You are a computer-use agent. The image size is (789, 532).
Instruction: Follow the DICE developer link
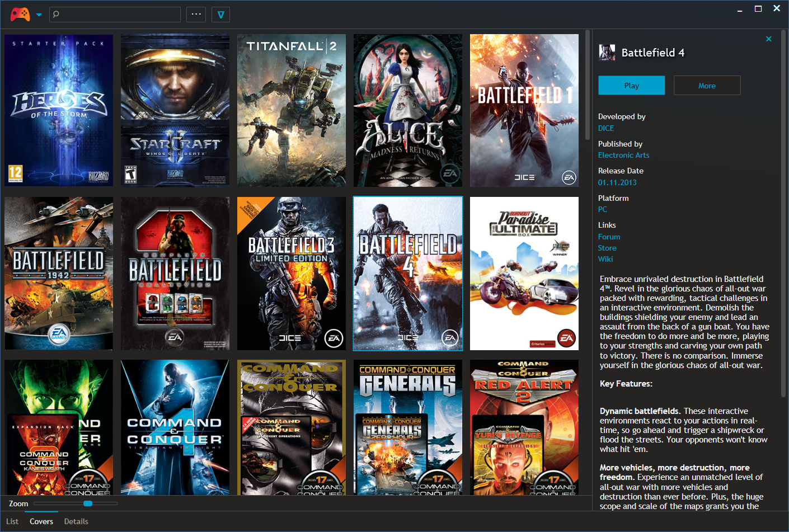[606, 128]
